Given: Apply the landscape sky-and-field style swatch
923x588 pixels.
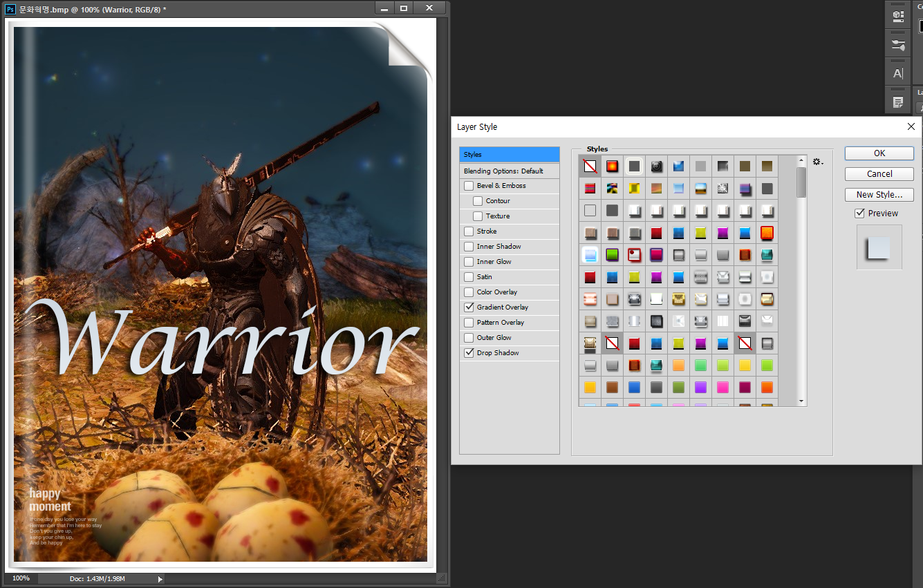Looking at the screenshot, I should click(x=700, y=188).
